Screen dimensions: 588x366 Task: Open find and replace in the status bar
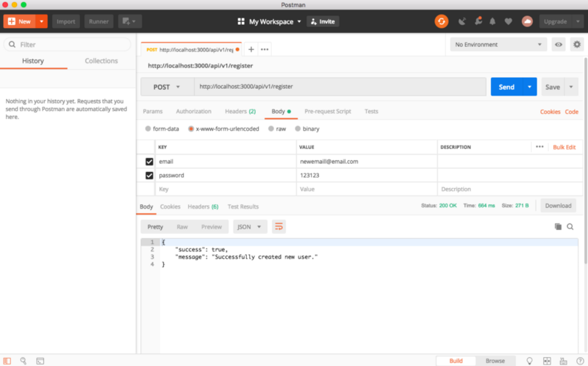[x=24, y=361]
